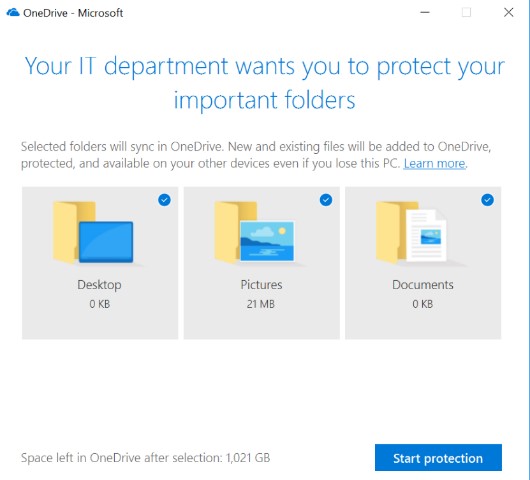Click the space left in OneDrive text
The image size is (530, 480).
(145, 458)
